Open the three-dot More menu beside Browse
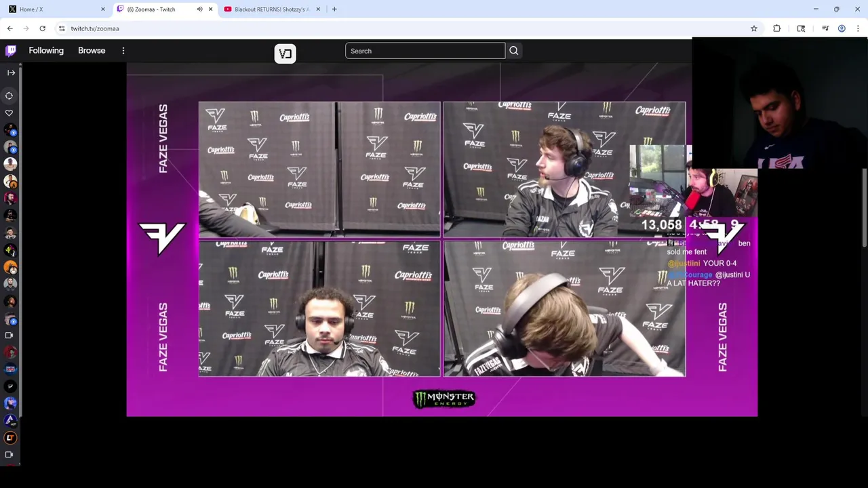This screenshot has width=868, height=488. pyautogui.click(x=123, y=51)
